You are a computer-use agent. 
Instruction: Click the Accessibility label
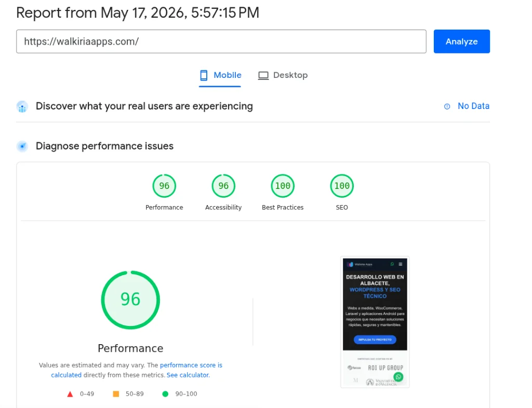[223, 208]
